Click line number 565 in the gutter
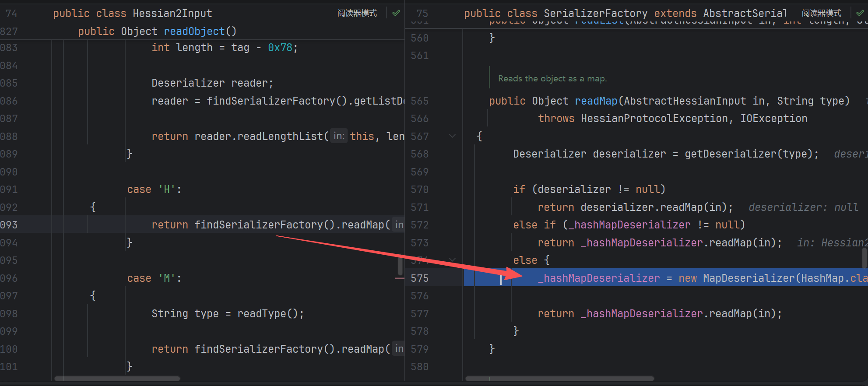This screenshot has width=868, height=386. [x=419, y=101]
